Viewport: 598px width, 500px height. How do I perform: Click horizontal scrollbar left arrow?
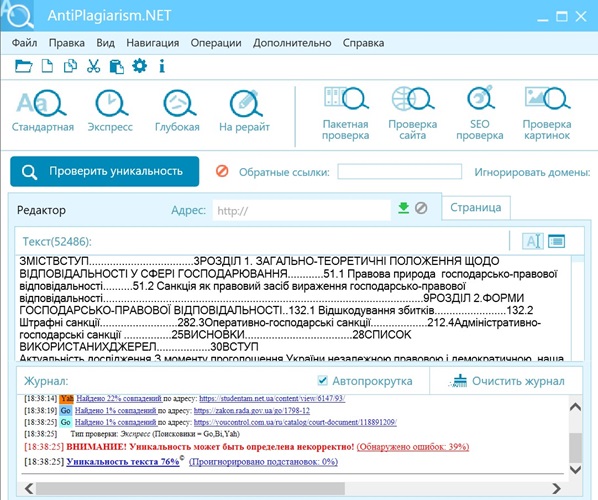(29, 488)
